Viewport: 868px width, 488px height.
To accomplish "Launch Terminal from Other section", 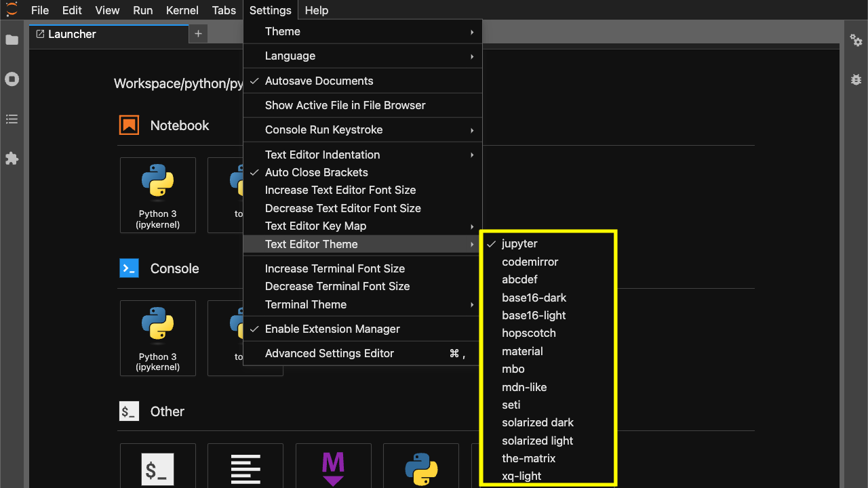I will [158, 466].
